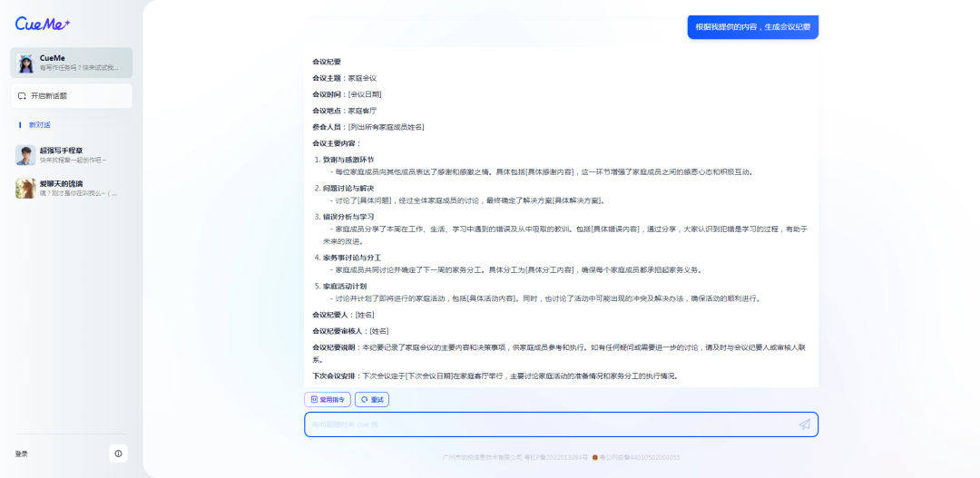Send message with the paper plane icon
This screenshot has width=980, height=478.
click(804, 424)
